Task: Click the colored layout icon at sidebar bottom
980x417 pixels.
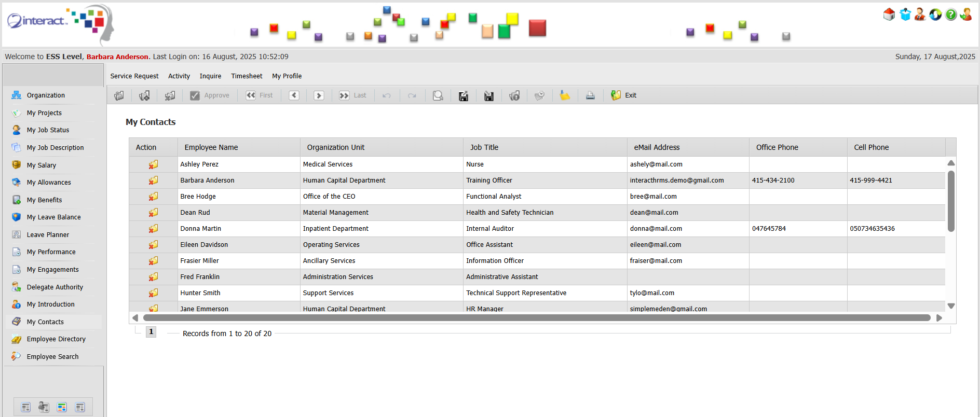Action: (62, 407)
